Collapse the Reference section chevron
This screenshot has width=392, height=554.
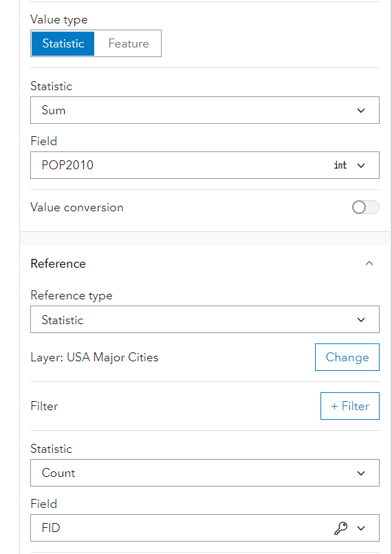coord(369,264)
